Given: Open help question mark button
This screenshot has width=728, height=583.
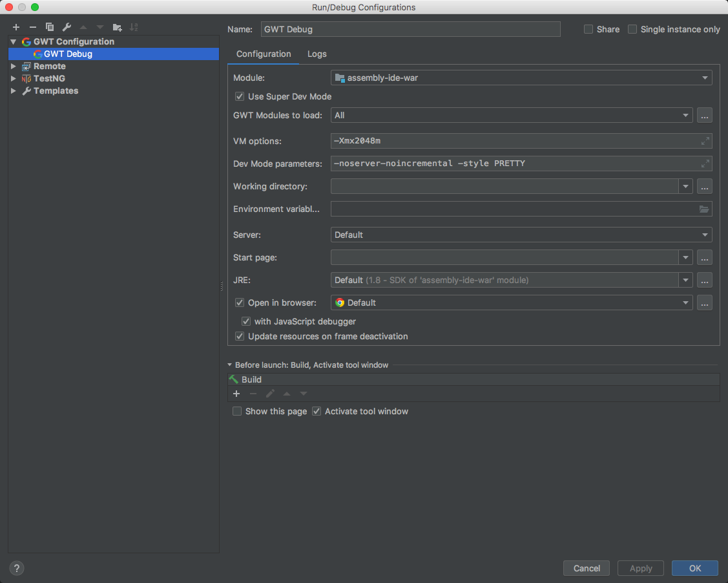Looking at the screenshot, I should click(17, 568).
